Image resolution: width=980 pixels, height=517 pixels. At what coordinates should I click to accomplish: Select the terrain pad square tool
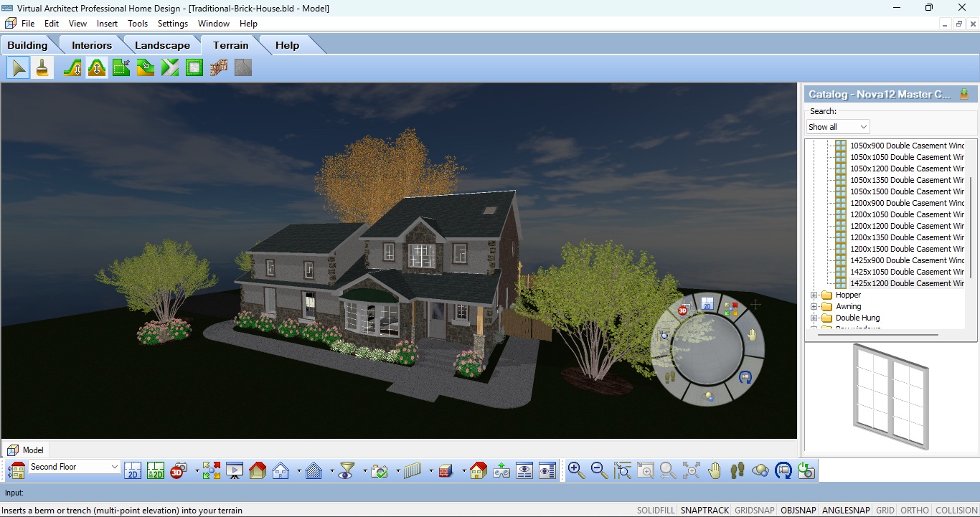pos(194,68)
